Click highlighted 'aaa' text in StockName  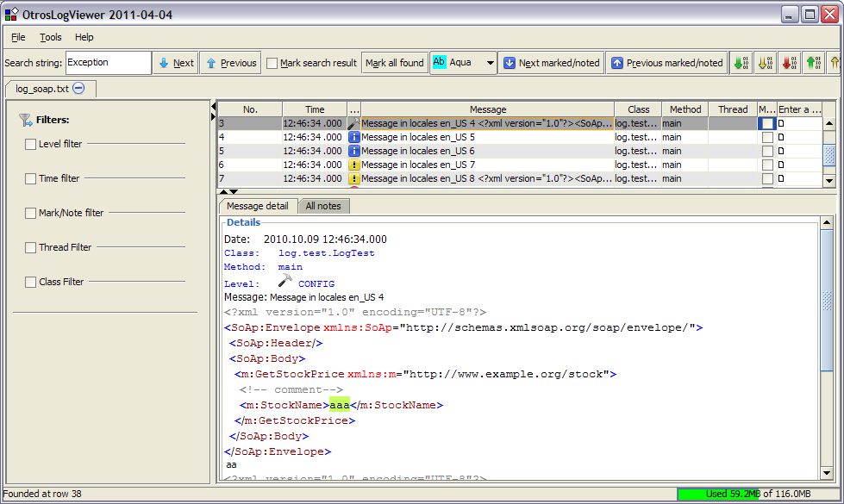coord(340,405)
